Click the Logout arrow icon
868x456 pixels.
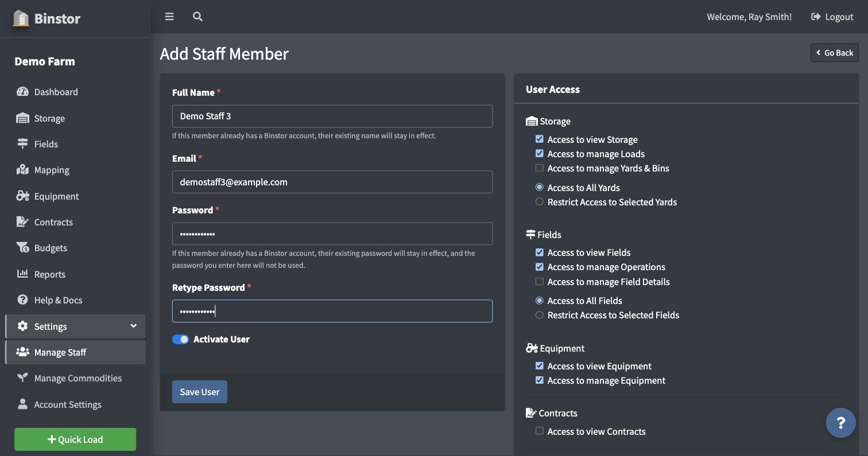point(816,17)
